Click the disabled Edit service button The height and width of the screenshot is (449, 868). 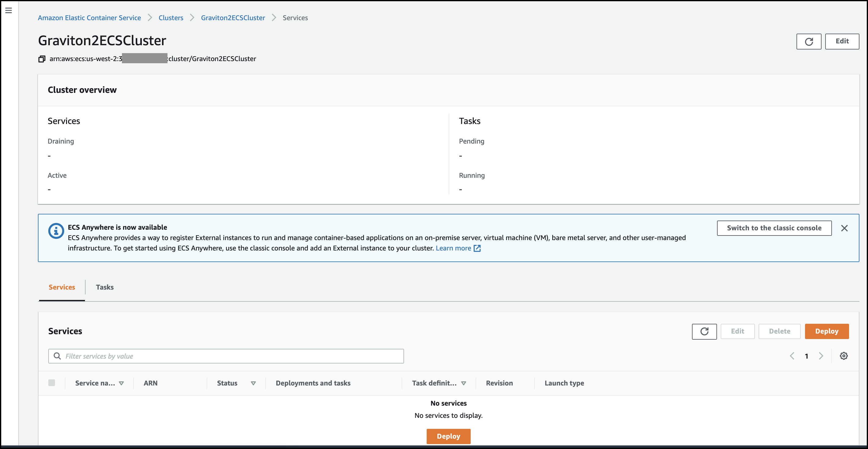(737, 331)
